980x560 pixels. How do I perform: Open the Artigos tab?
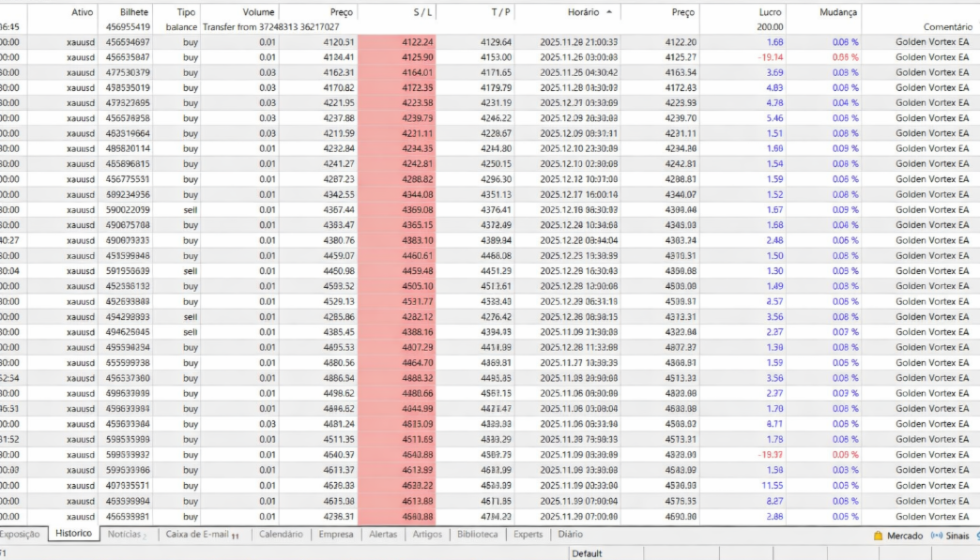click(x=427, y=535)
